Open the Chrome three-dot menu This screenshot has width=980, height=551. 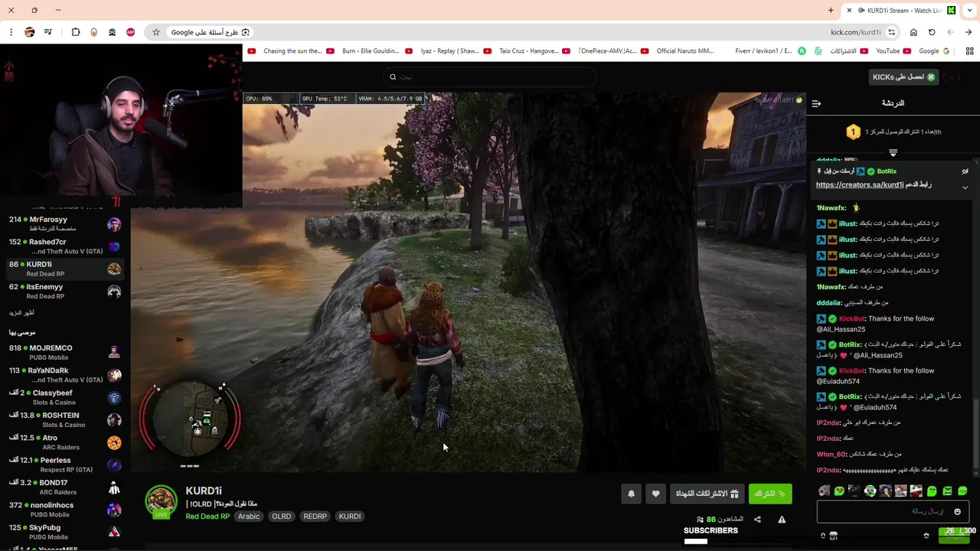point(11,32)
